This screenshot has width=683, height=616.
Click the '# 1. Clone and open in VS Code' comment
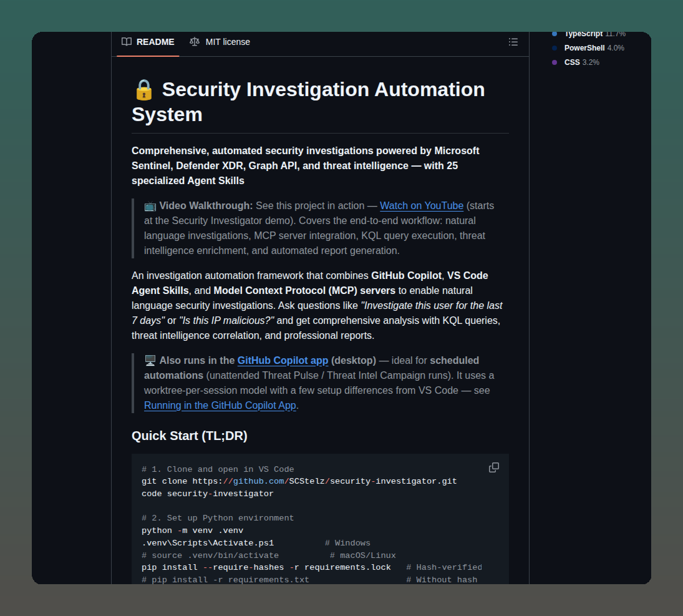pyautogui.click(x=218, y=469)
